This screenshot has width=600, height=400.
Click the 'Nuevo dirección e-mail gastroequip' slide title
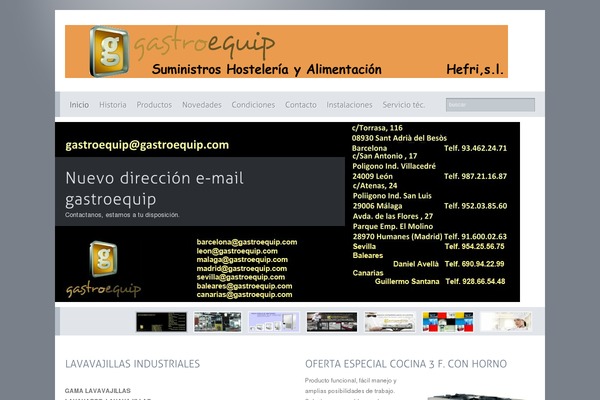tap(155, 189)
